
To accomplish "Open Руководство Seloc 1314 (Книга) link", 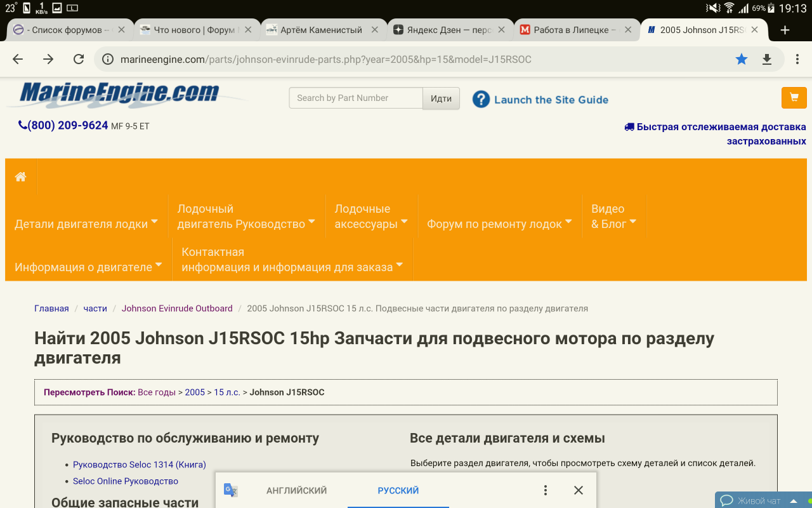I will click(x=139, y=464).
